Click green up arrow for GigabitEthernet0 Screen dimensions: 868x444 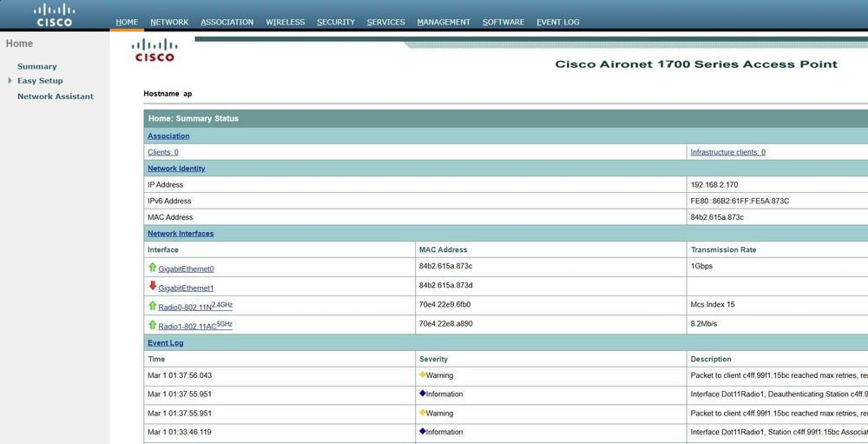152,267
